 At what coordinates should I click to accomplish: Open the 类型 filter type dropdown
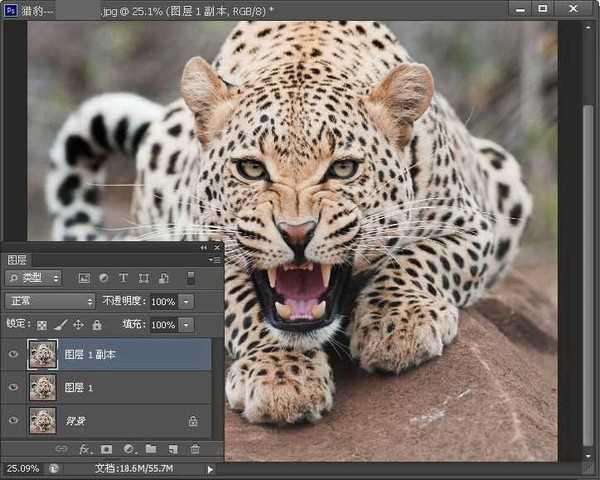click(34, 278)
